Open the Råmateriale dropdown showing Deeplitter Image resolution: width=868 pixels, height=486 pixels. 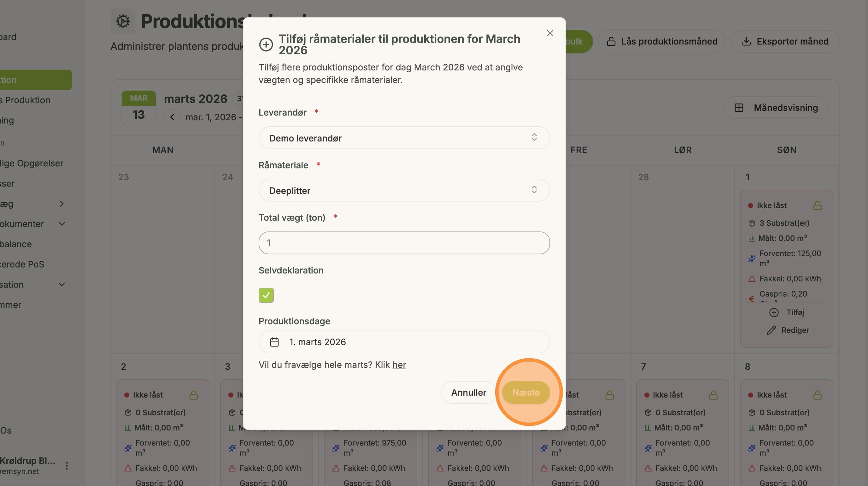pyautogui.click(x=404, y=190)
